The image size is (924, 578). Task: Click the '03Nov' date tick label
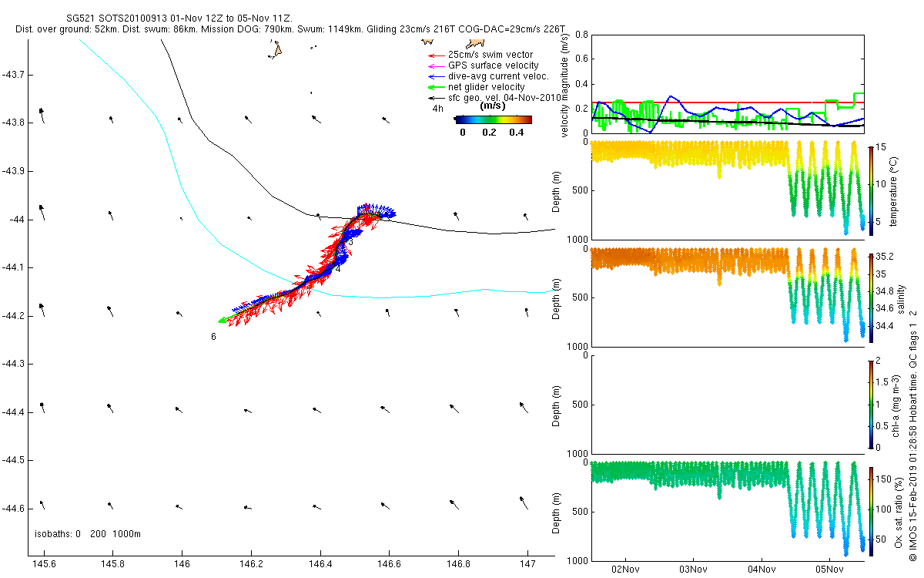693,570
